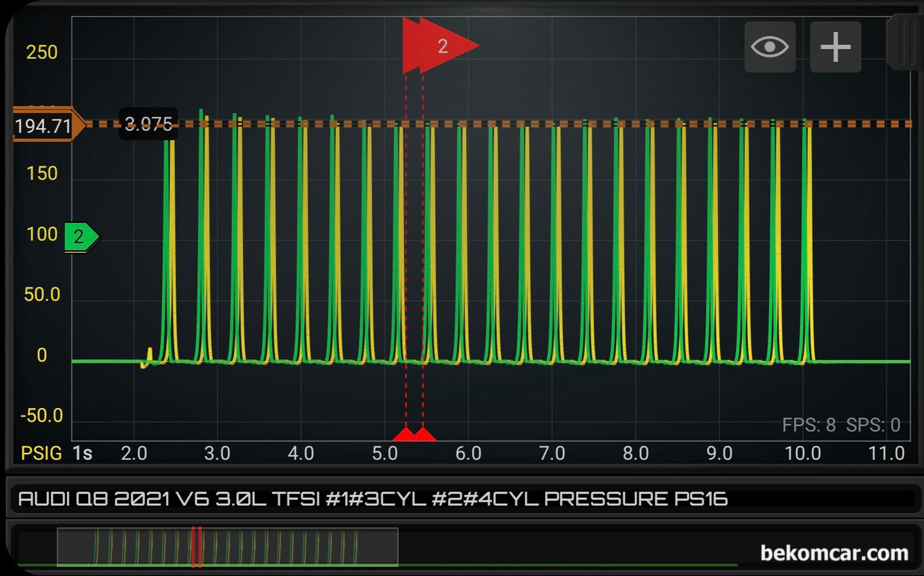924x576 pixels.
Task: Open the side panel handle beside plus button
Action: [x=904, y=42]
